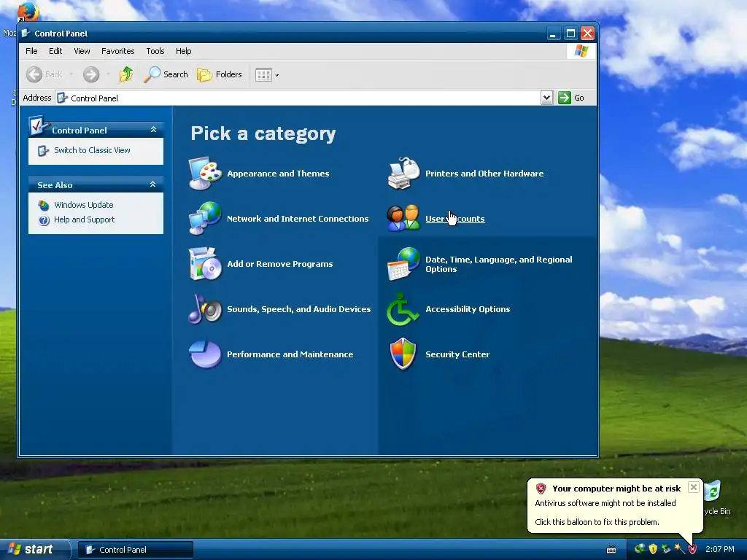Click the Forward arrow toolbar button
Viewport: 747px width, 560px height.
[x=91, y=74]
